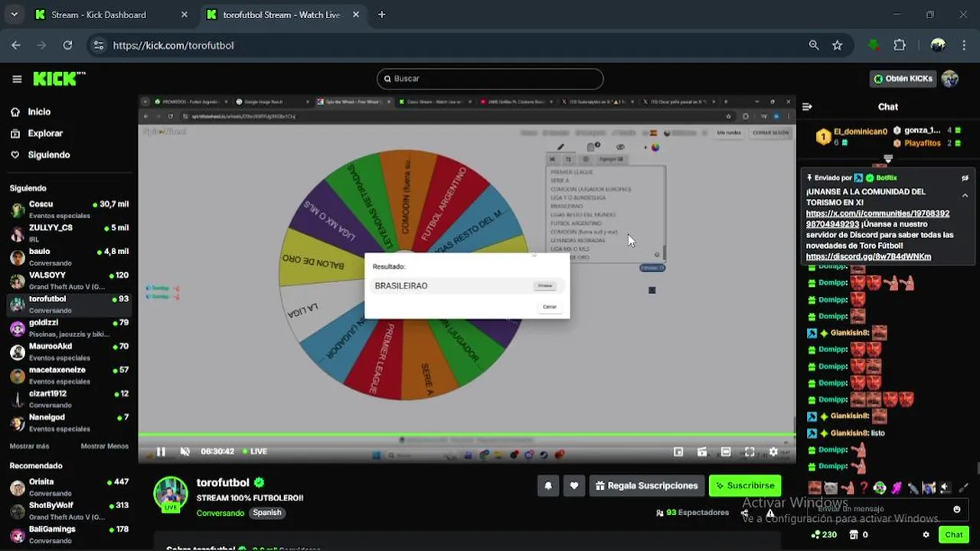Open a new browser tab
This screenshot has width=980, height=551.
[x=381, y=15]
